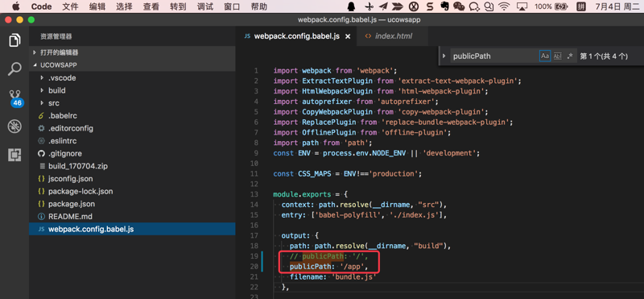Open the Search view in activity bar
The height and width of the screenshot is (299, 644).
[14, 69]
